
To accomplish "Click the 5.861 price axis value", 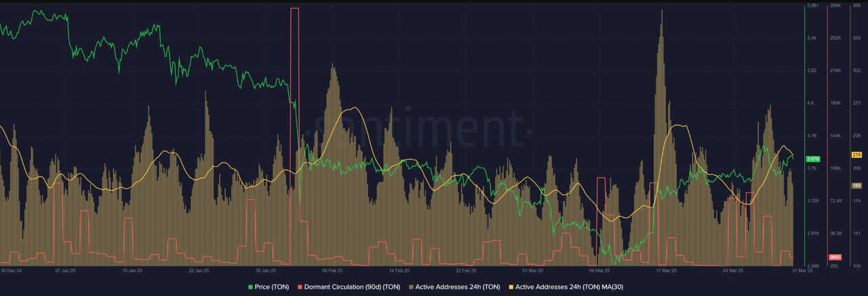I will click(x=813, y=5).
